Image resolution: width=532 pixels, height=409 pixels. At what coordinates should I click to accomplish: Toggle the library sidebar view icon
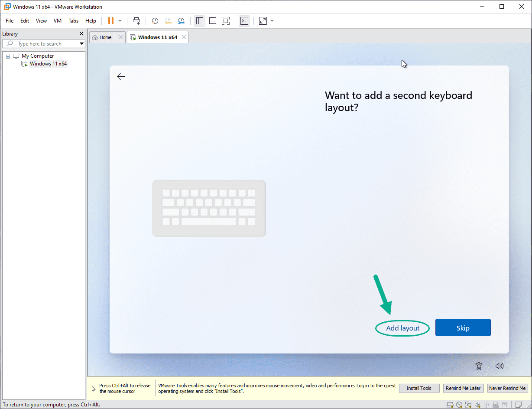[x=200, y=21]
